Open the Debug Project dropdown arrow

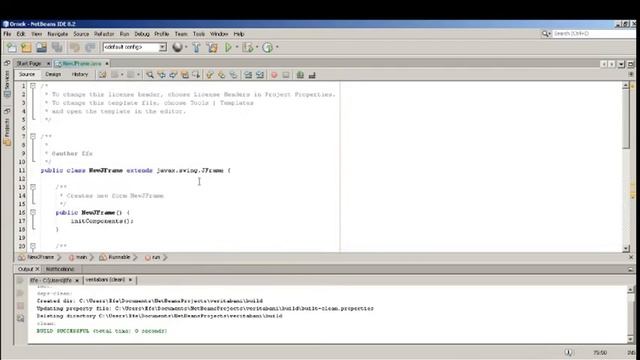click(x=257, y=47)
